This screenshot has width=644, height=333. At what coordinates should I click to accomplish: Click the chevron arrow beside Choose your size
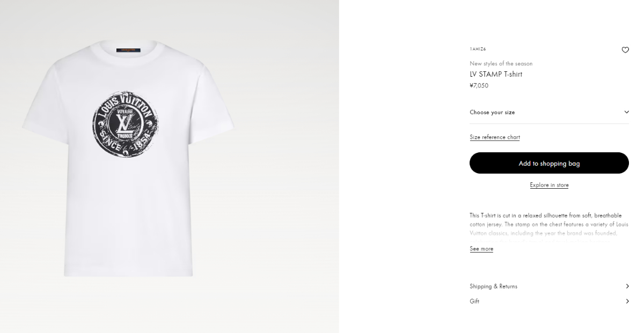point(626,112)
